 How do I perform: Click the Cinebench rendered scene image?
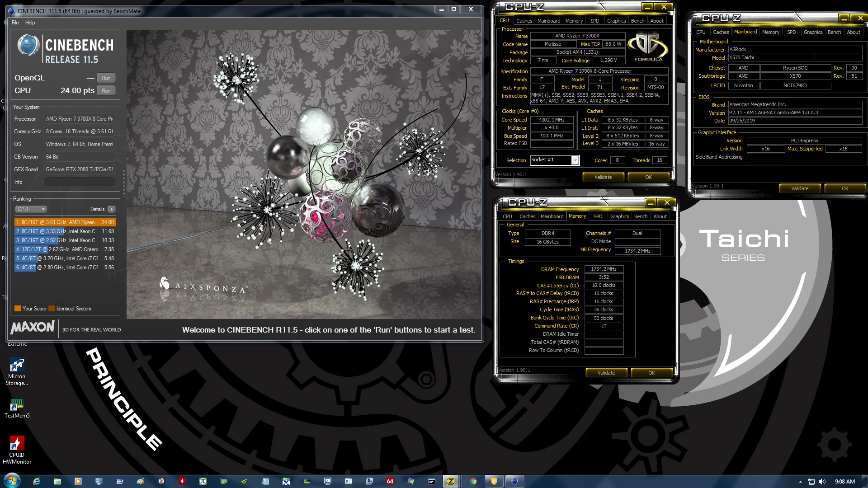(x=304, y=174)
